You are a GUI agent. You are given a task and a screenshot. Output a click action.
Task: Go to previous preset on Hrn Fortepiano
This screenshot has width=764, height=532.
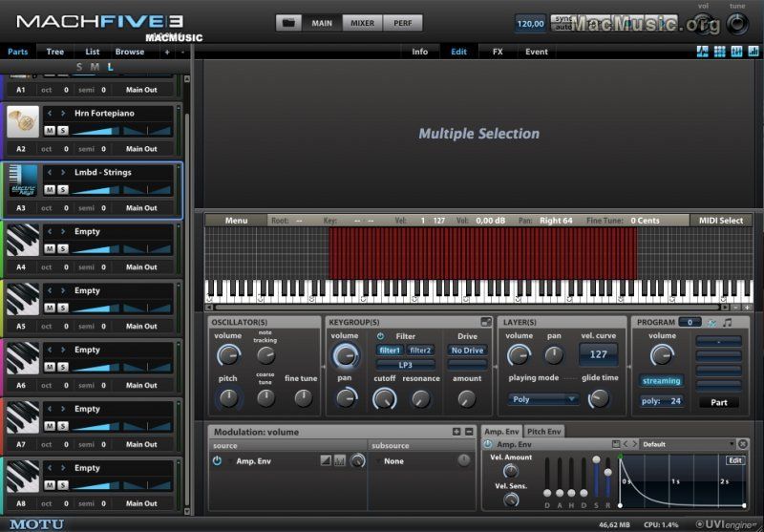click(x=50, y=113)
